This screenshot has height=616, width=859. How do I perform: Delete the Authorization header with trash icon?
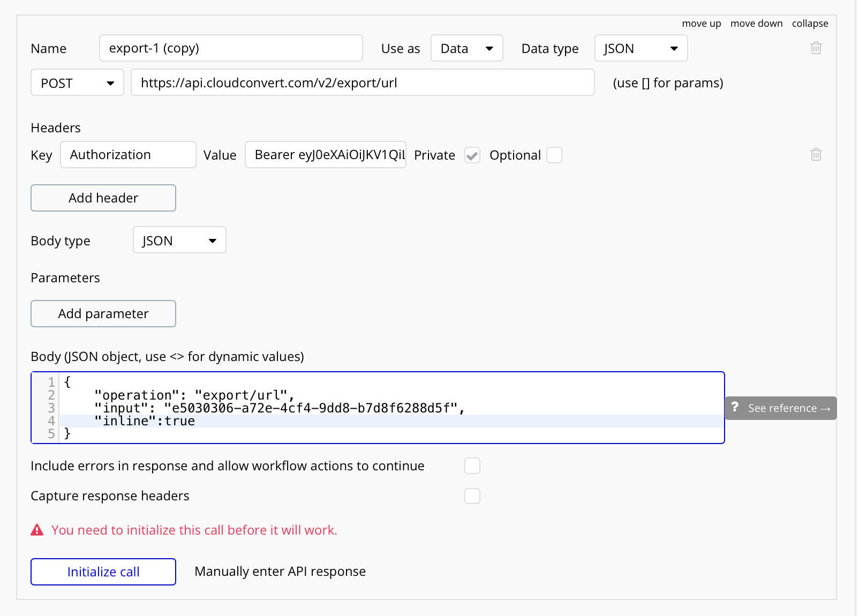[x=816, y=154]
